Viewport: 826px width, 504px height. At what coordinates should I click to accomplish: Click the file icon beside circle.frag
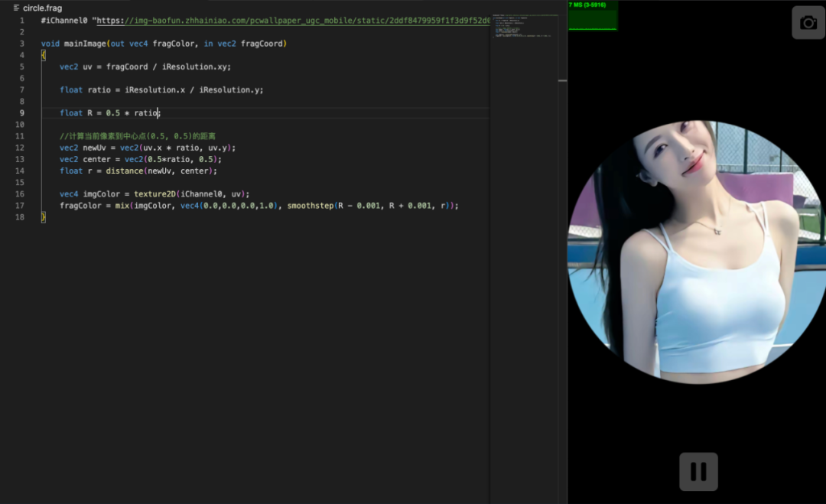click(17, 8)
